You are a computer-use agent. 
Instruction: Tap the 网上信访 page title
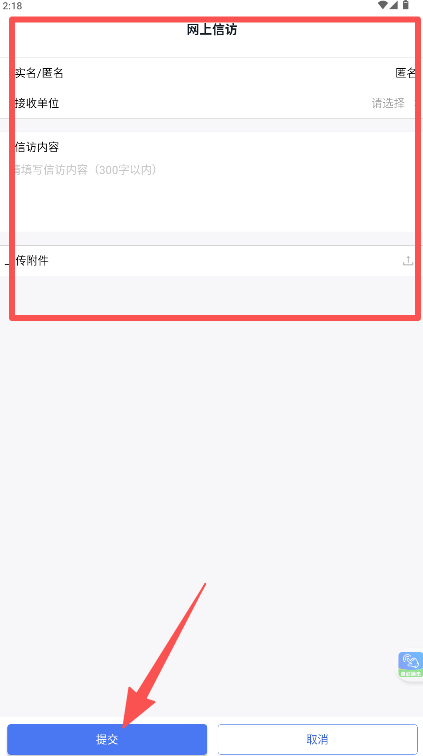[212, 30]
